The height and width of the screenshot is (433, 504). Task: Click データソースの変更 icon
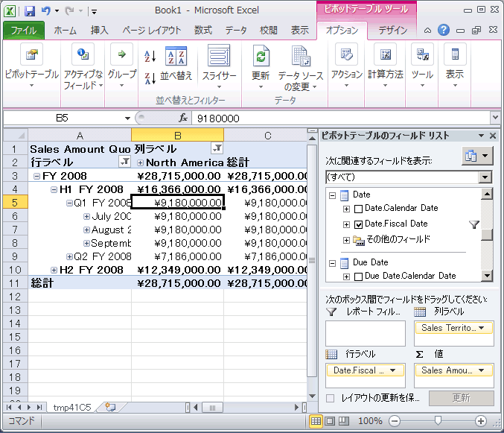301,69
